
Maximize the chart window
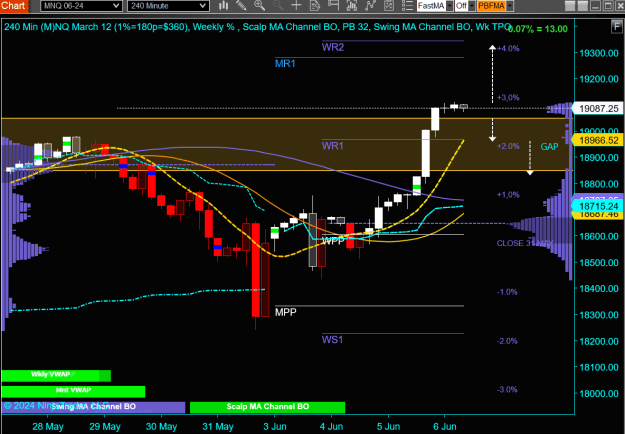click(607, 6)
